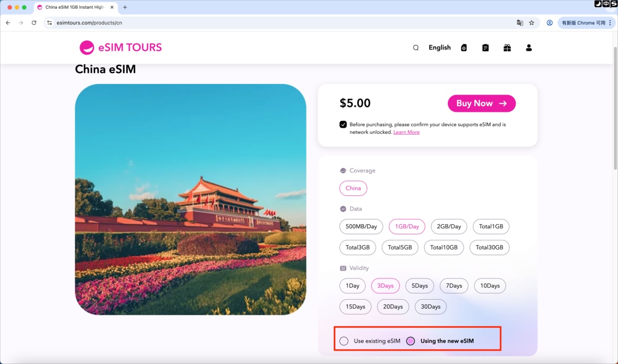
Task: Open the search magnifier in the site header
Action: (x=415, y=47)
